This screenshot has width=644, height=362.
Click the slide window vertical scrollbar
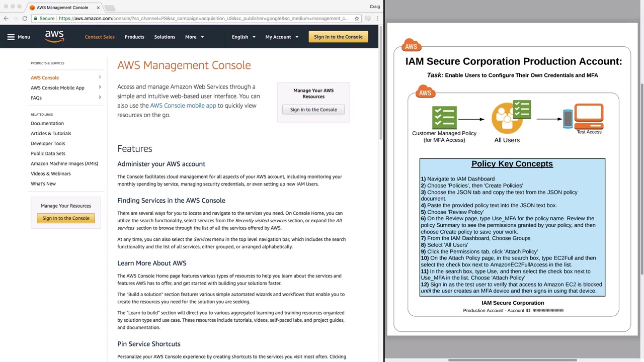tap(641, 178)
